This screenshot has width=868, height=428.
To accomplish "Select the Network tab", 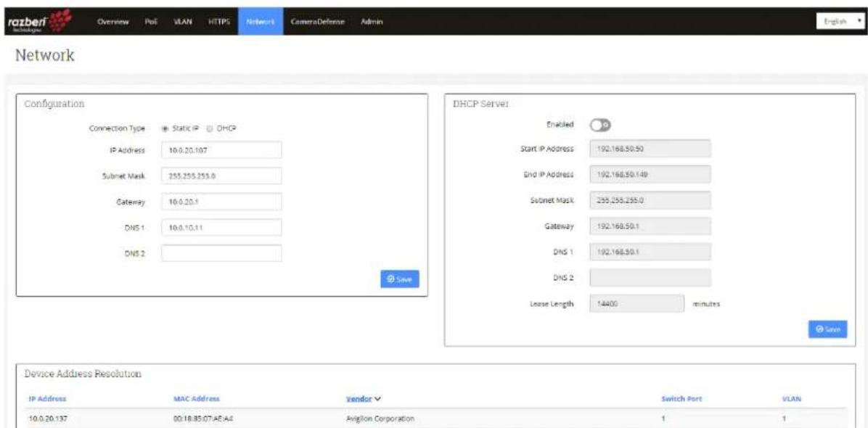I will [260, 22].
